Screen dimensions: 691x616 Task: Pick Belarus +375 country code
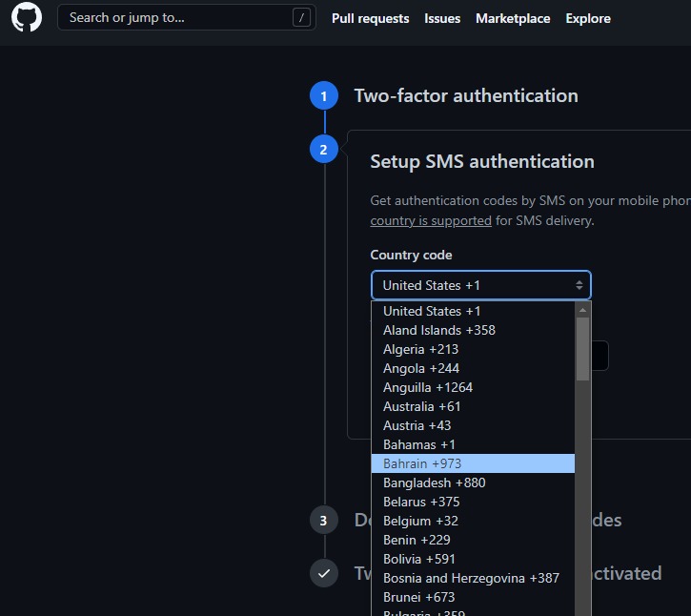point(473,502)
